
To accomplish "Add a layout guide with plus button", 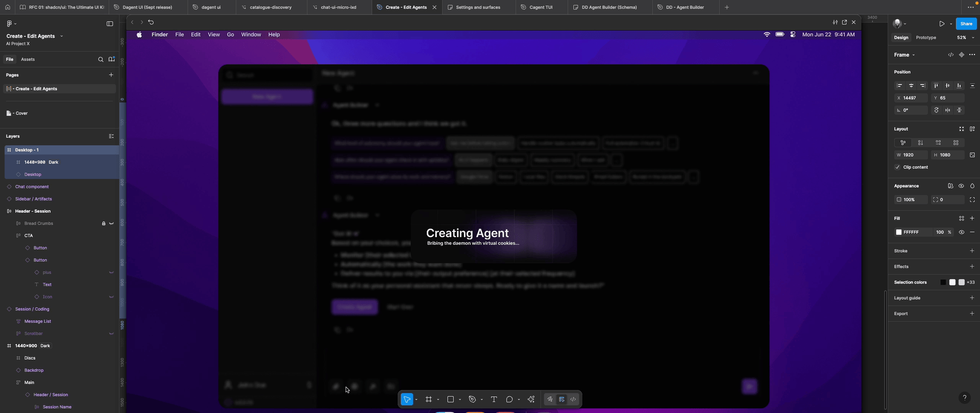I will 972,298.
